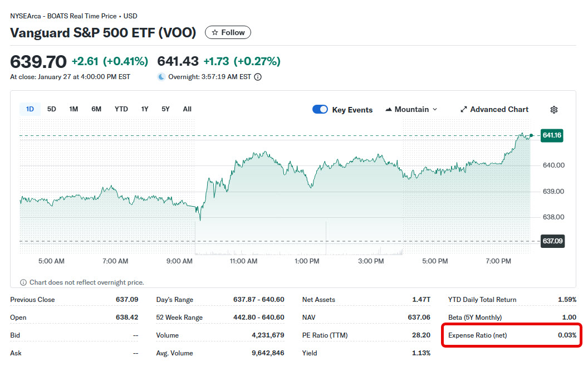
Task: Toggle the Key Events switch
Action: pyautogui.click(x=320, y=109)
